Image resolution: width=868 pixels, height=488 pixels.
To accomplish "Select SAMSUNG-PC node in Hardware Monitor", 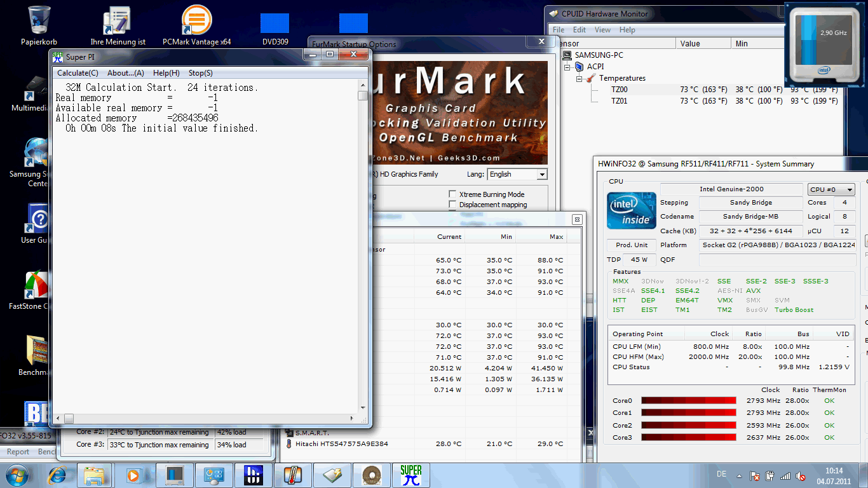I will 599,55.
